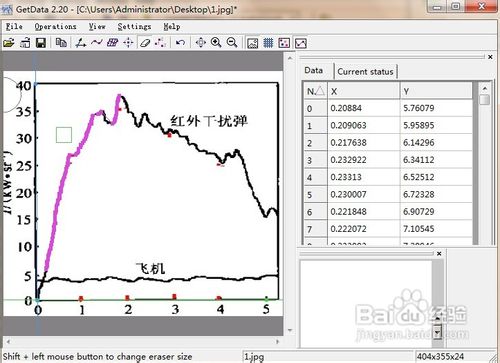Screen dimensions: 500x363
Task: Toggle the grid display button
Action: 268,43
